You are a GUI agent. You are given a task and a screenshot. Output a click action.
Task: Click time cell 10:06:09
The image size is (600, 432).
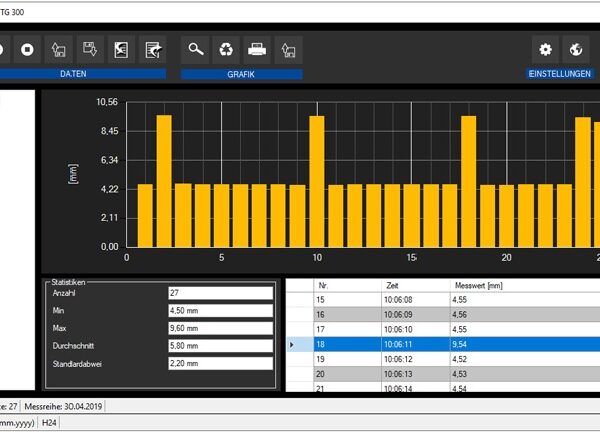tap(416, 315)
